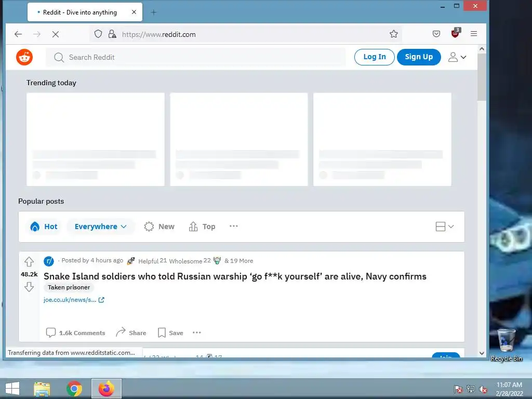
Task: Click the site padlock icon
Action: tap(112, 34)
